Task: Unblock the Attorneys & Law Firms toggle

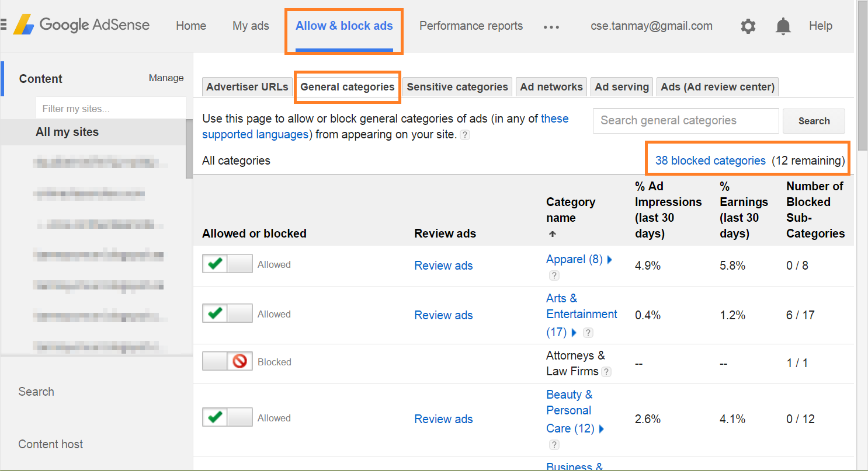Action: coord(227,362)
